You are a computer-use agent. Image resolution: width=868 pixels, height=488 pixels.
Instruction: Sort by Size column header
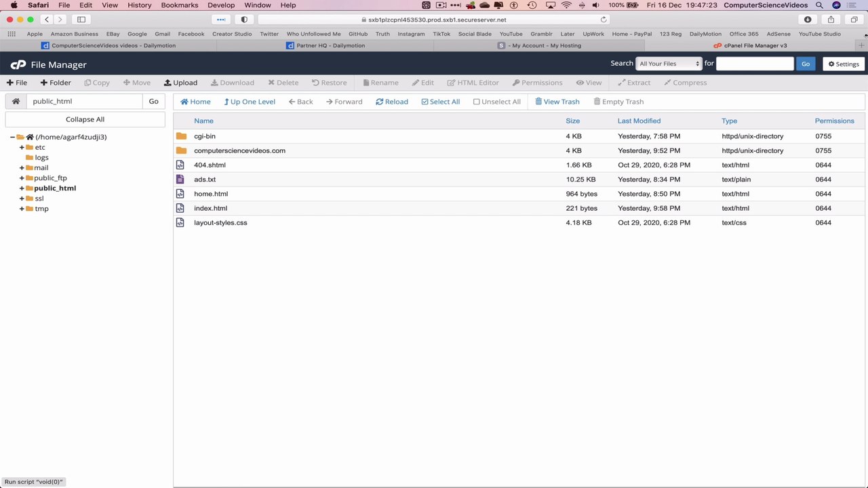[573, 121]
